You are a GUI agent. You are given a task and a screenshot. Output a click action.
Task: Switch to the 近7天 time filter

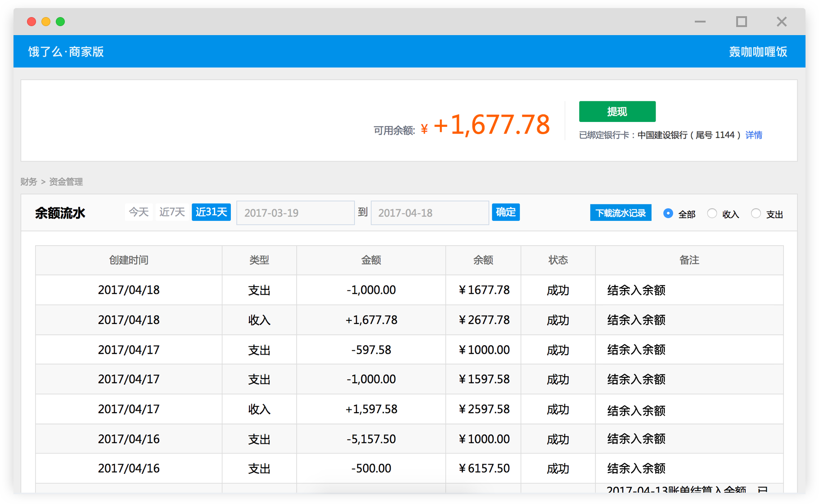click(171, 212)
